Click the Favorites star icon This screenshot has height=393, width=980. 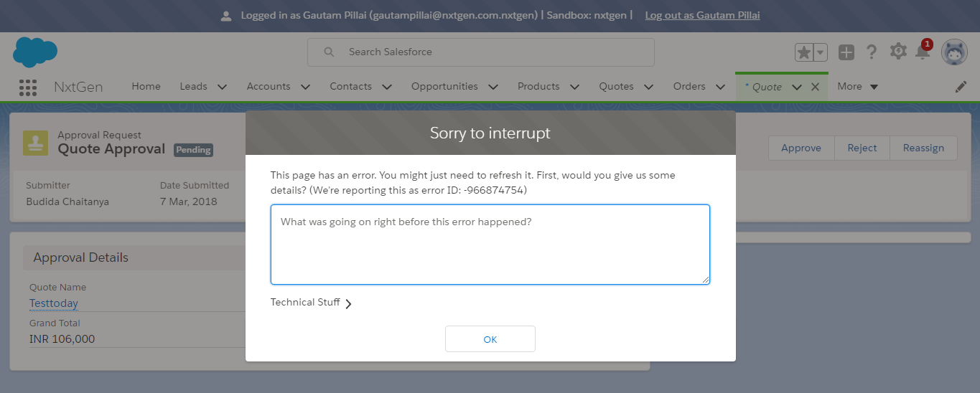(x=804, y=52)
